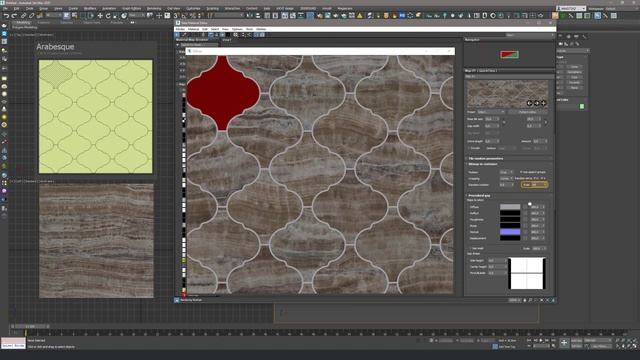Click the Pattern editor button
The image size is (640, 360).
(x=528, y=112)
